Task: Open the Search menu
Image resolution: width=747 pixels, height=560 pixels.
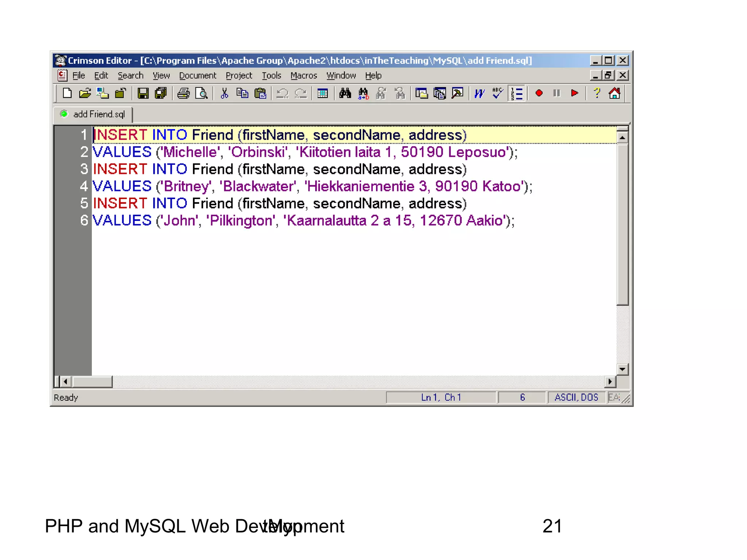Action: tap(131, 75)
